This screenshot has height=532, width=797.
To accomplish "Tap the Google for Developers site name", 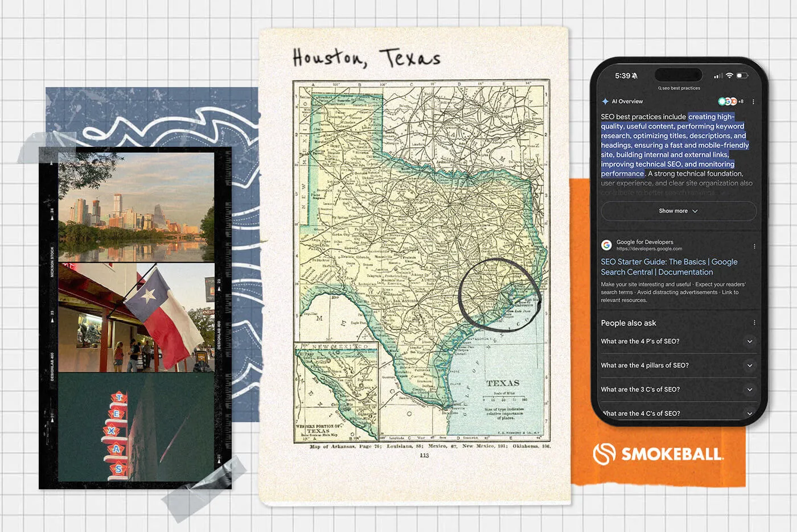I will click(x=644, y=242).
